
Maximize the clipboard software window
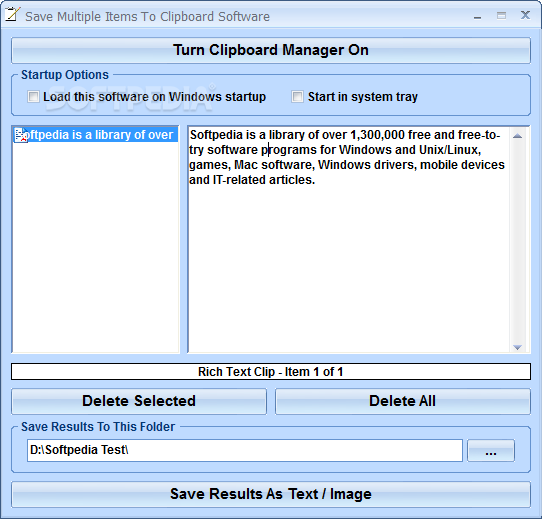[x=502, y=16]
